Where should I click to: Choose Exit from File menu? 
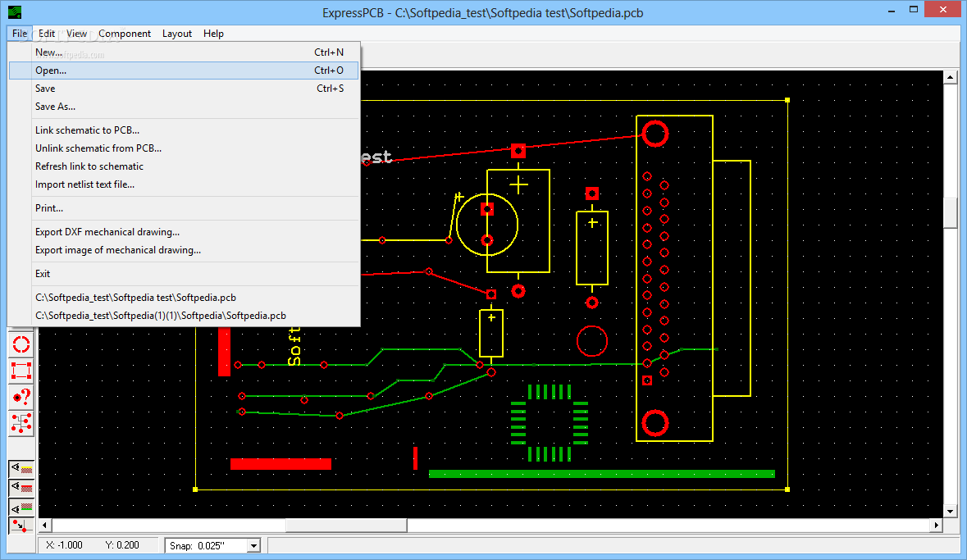(184, 273)
